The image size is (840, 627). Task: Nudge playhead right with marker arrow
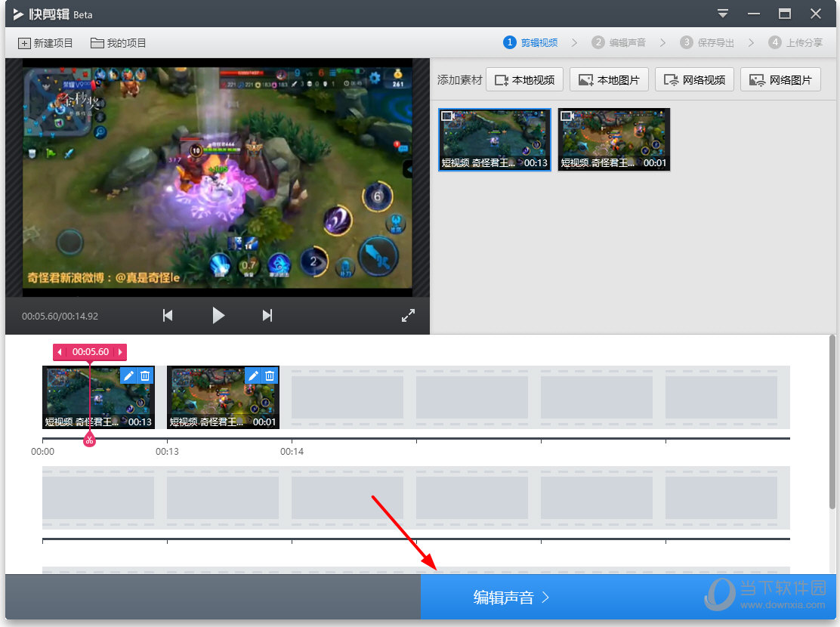pos(120,352)
